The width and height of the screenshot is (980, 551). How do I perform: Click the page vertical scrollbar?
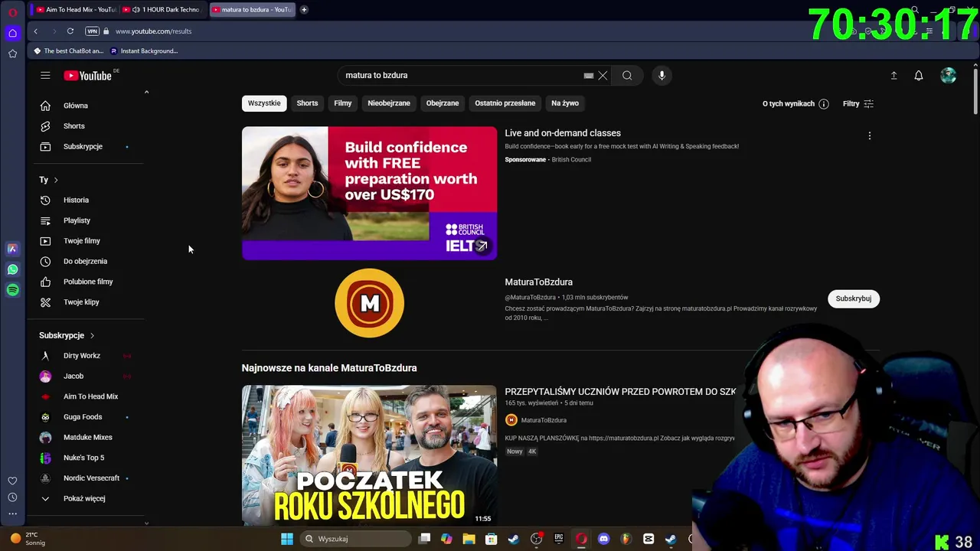tap(975, 92)
